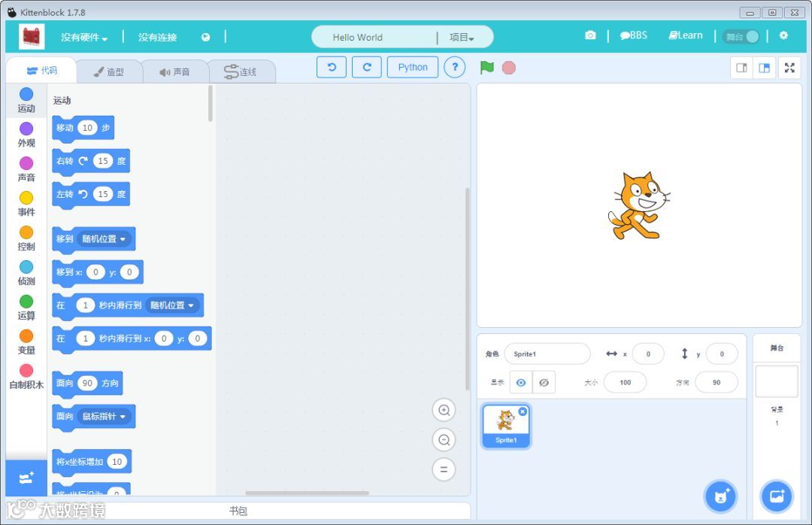Click the sprite x coordinate field
Viewport: 812px width, 525px height.
(x=648, y=354)
